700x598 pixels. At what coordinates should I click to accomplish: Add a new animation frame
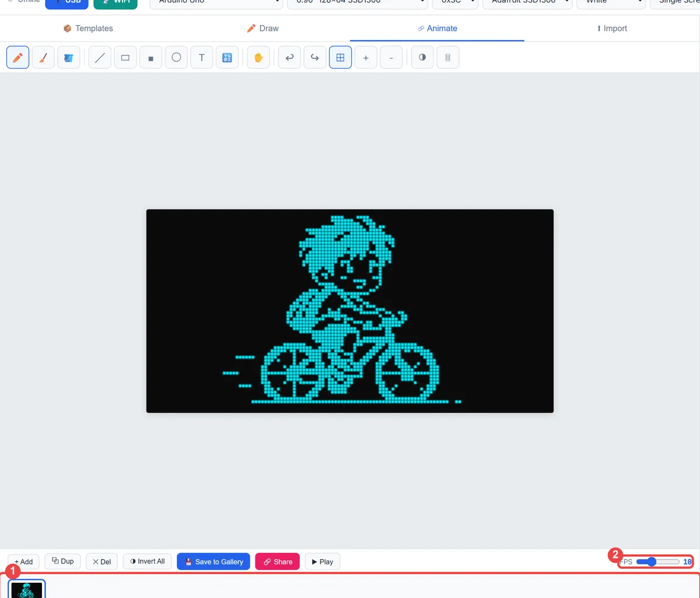[24, 562]
